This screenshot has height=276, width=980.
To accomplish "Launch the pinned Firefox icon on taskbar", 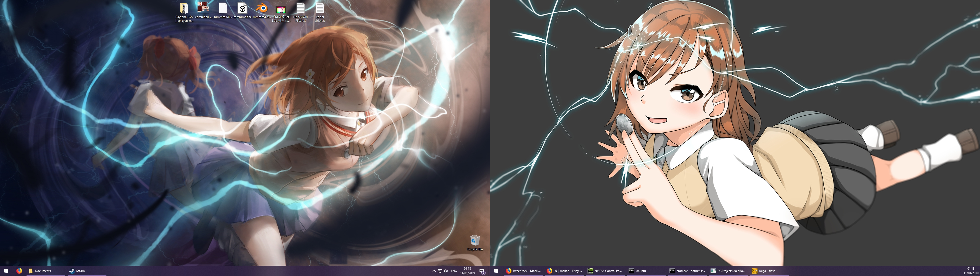I will 19,271.
